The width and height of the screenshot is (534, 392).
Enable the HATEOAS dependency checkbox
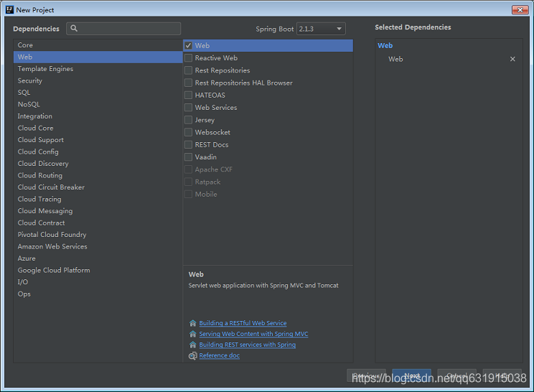188,95
